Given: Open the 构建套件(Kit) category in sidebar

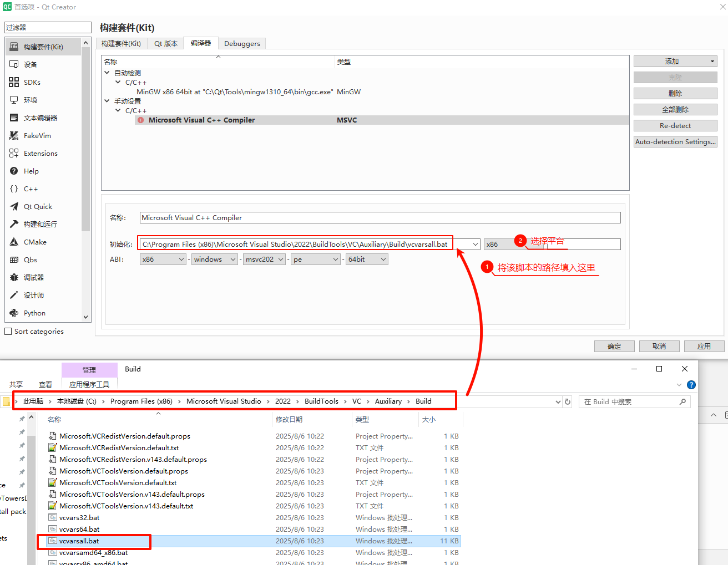Looking at the screenshot, I should (x=43, y=47).
